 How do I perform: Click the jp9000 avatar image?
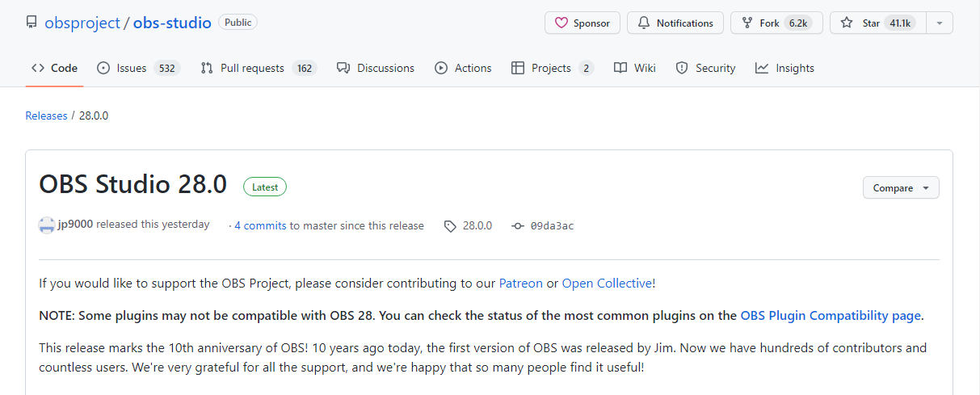pos(47,225)
